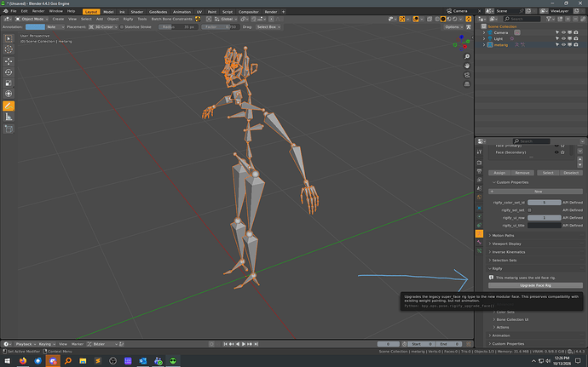
Task: Switch perspective/orthographic grid icon
Action: tap(467, 84)
